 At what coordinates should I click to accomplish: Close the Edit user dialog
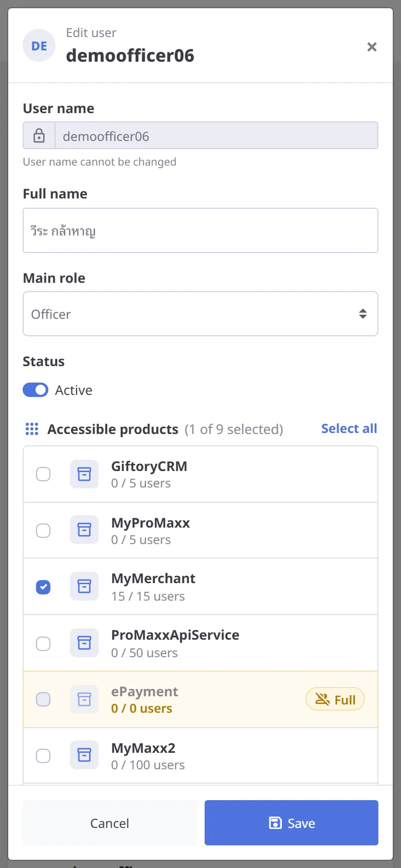(x=372, y=47)
